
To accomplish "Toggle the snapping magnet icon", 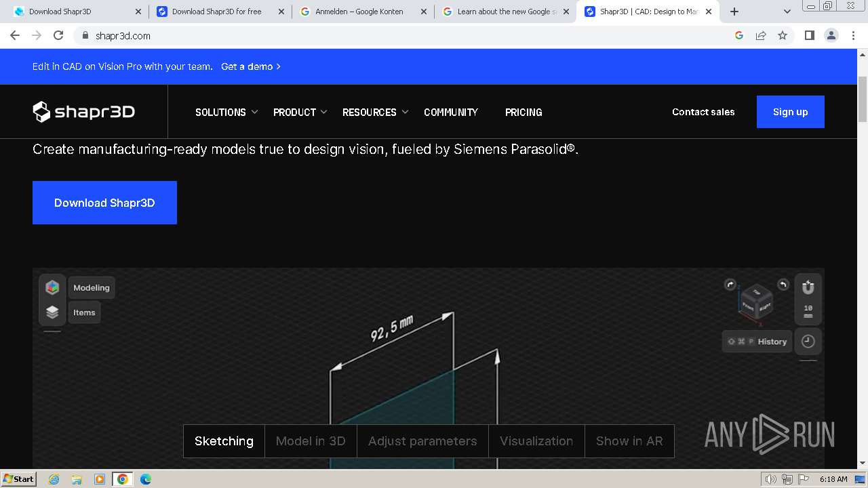I will [x=808, y=287].
